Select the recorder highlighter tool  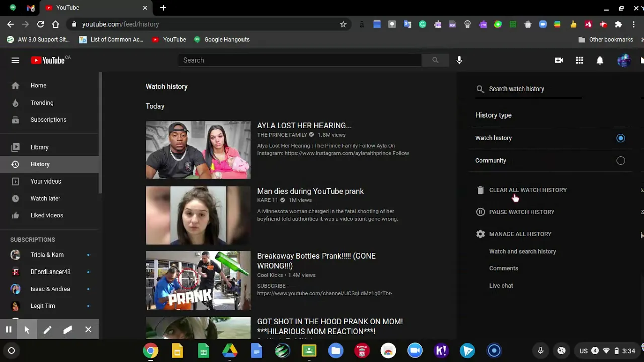click(68, 330)
